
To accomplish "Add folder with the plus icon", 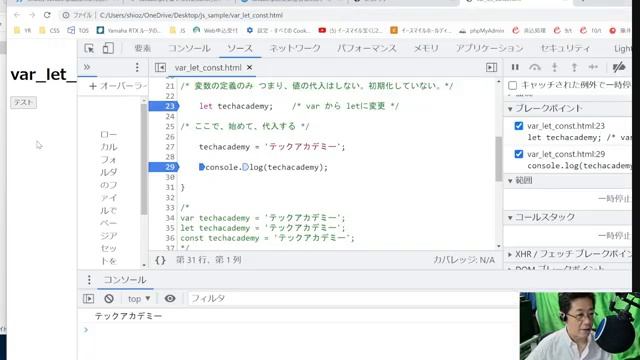I will click(x=93, y=86).
